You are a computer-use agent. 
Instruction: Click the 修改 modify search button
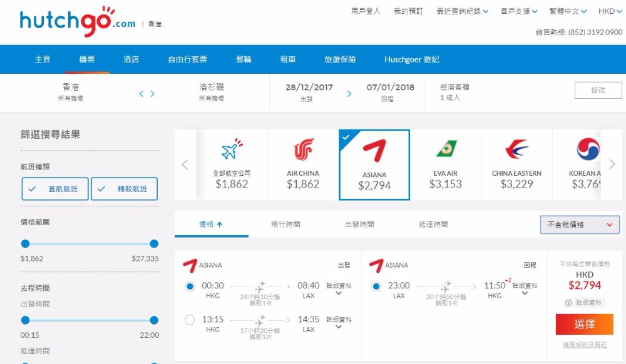point(598,90)
